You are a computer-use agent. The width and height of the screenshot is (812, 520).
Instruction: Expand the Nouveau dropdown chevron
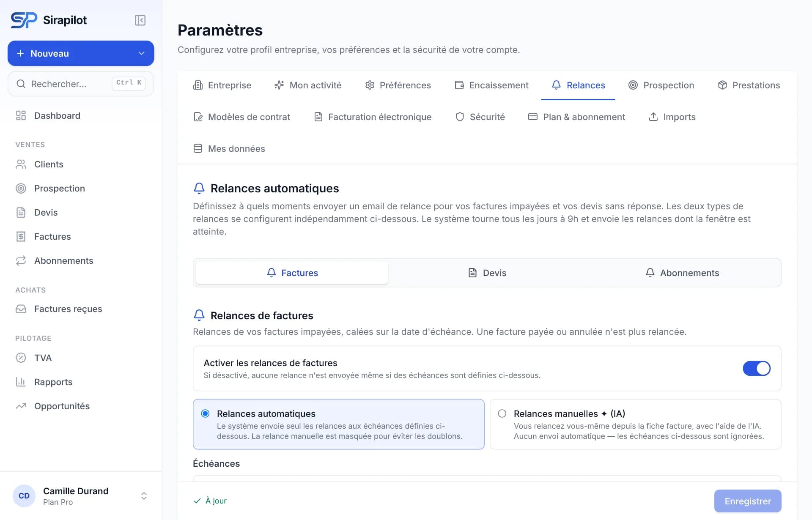(141, 53)
